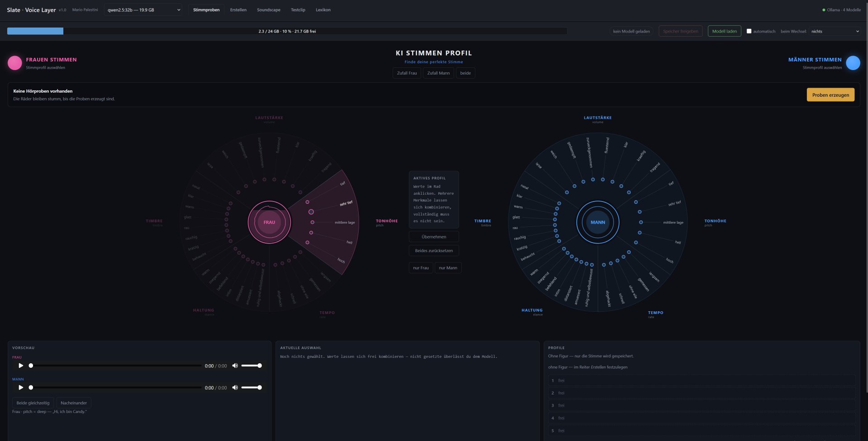Screen dimensions: 868x441
Task: Select 'glatt' timbre dot on Frau wheel
Action: pyautogui.click(x=227, y=220)
